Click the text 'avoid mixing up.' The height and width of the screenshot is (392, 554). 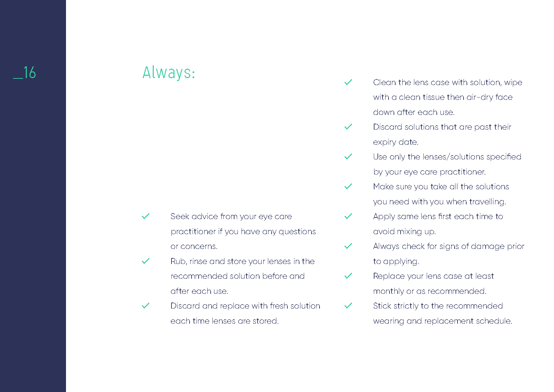click(404, 232)
